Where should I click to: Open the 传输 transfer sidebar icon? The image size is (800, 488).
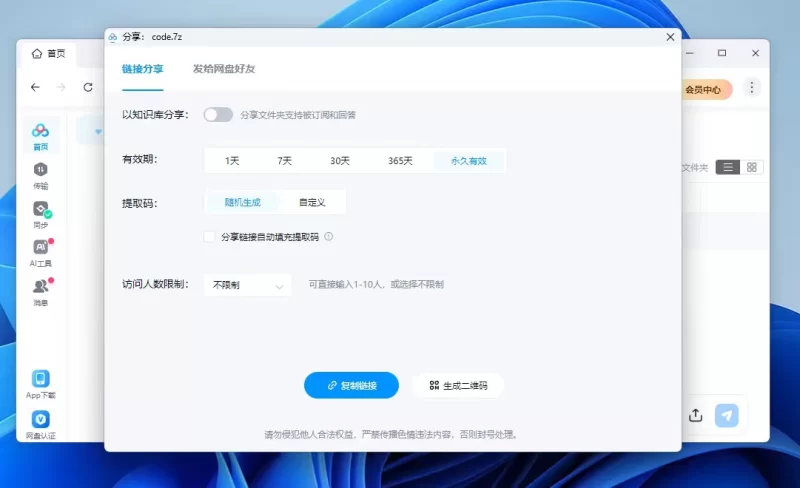40,175
